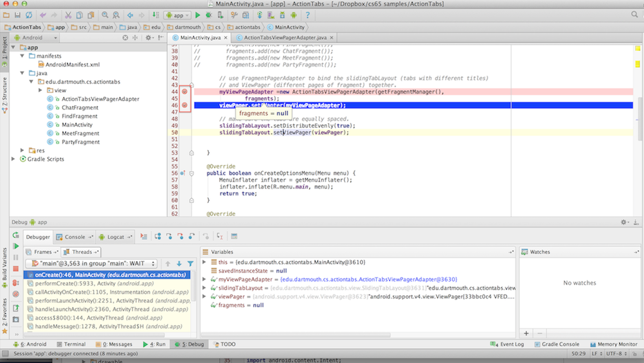Expand the res folder in project tree
Image resolution: width=644 pixels, height=363 pixels.
23,150
